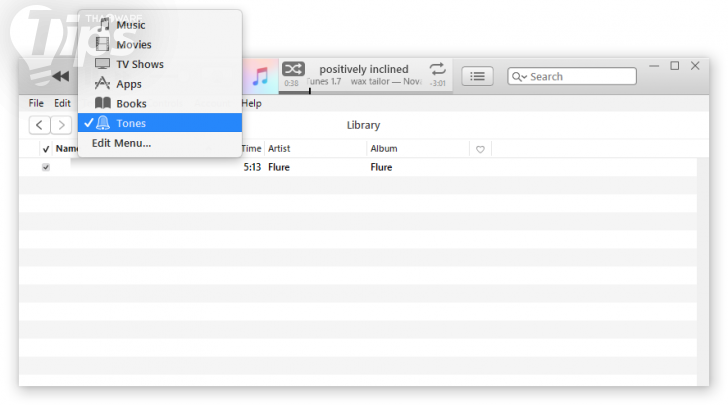Viewport: 728px width, 405px height.
Task: Go back with the left chevron button
Action: (x=39, y=125)
